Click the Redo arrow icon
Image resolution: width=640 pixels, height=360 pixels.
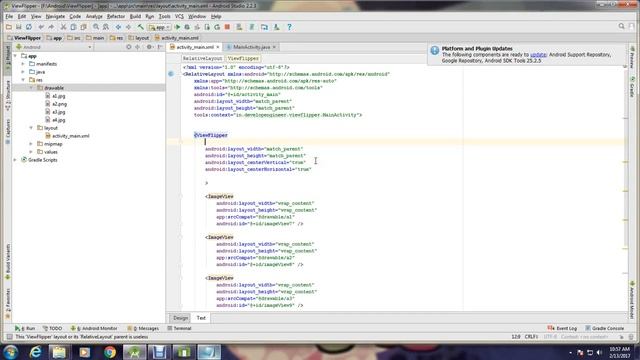[51, 27]
